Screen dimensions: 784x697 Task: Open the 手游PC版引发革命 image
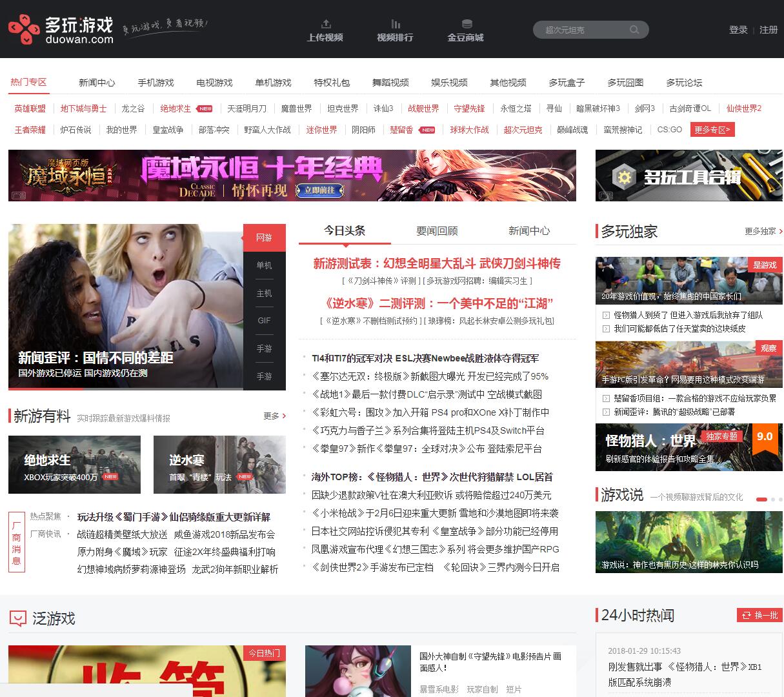coord(689,364)
